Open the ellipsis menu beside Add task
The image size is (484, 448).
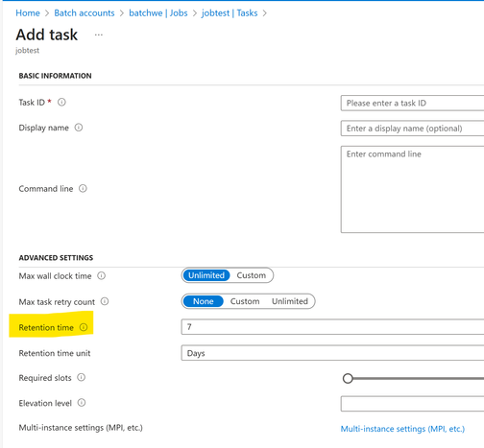(99, 35)
